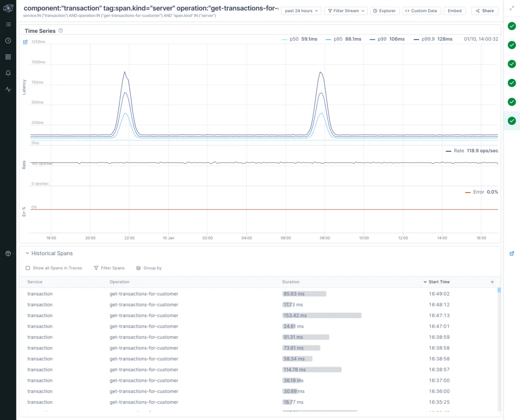Select the span with 24.61 ms duration
This screenshot has width=520, height=420.
[259, 326]
